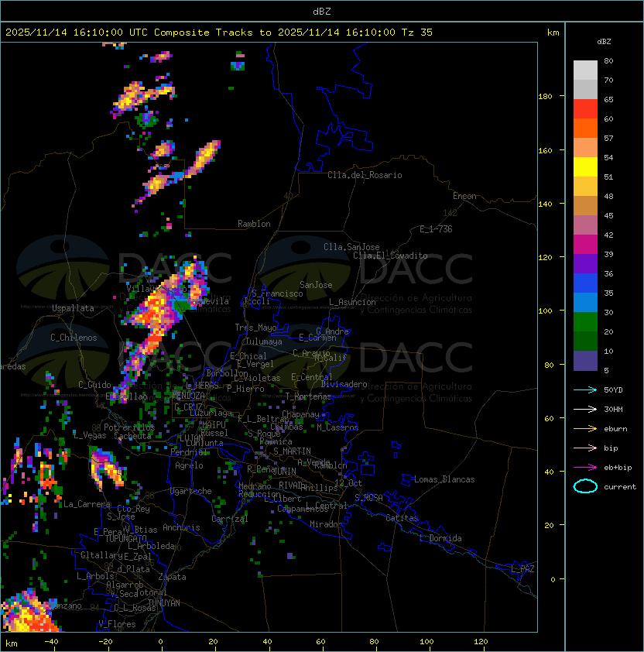Click the 'Catitas' map label
This screenshot has height=652, width=644.
[402, 518]
